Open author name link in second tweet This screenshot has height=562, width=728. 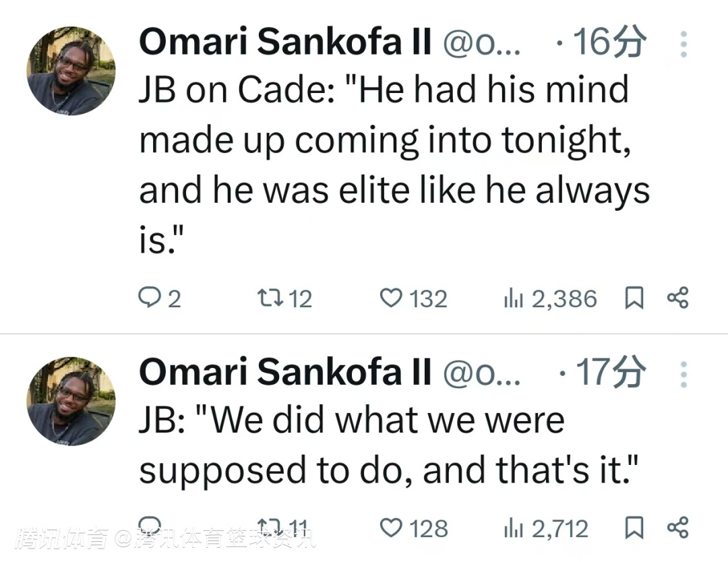[285, 372]
